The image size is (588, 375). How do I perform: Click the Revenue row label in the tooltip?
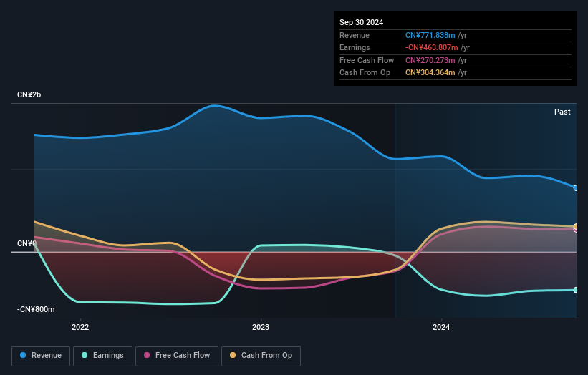tap(355, 35)
